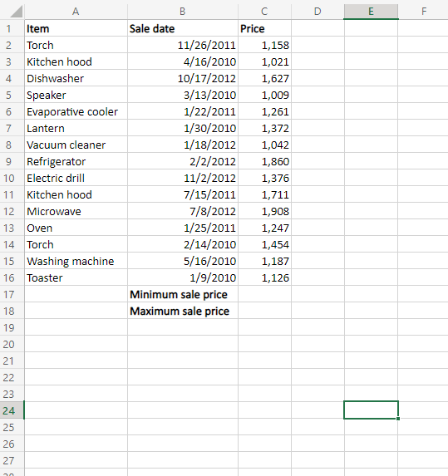Select the price 1,158
Viewport: 448px width, 476px height.
coord(264,45)
